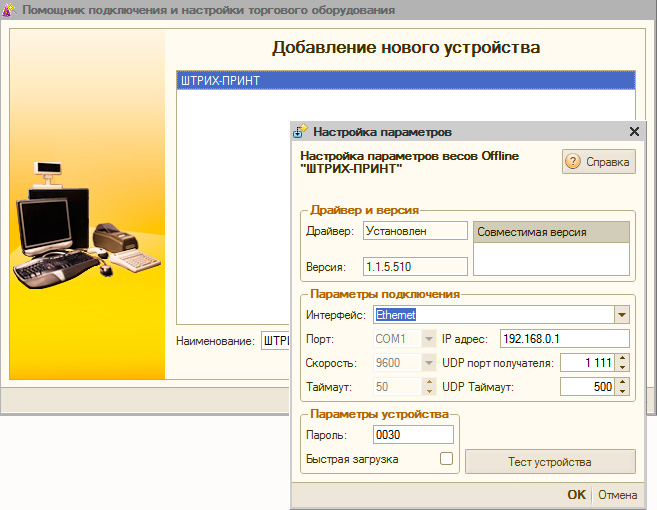The width and height of the screenshot is (657, 510).
Task: Decrease UDP порт получателя value
Action: tap(623, 367)
